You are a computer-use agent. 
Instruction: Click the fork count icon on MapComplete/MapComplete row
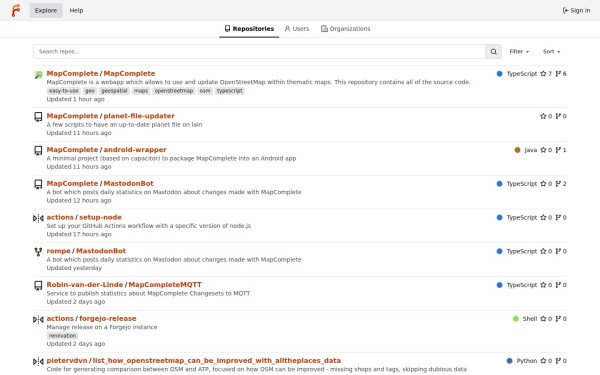point(558,74)
